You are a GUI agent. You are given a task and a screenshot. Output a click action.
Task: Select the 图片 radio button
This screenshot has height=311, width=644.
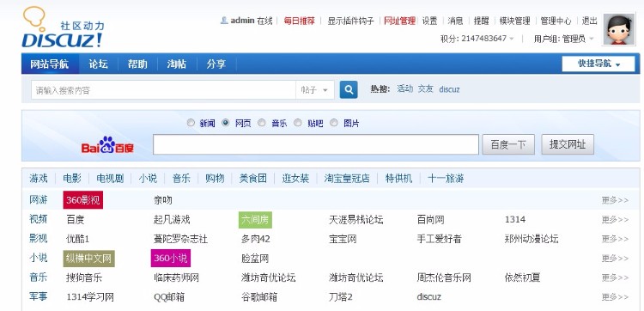tap(334, 123)
